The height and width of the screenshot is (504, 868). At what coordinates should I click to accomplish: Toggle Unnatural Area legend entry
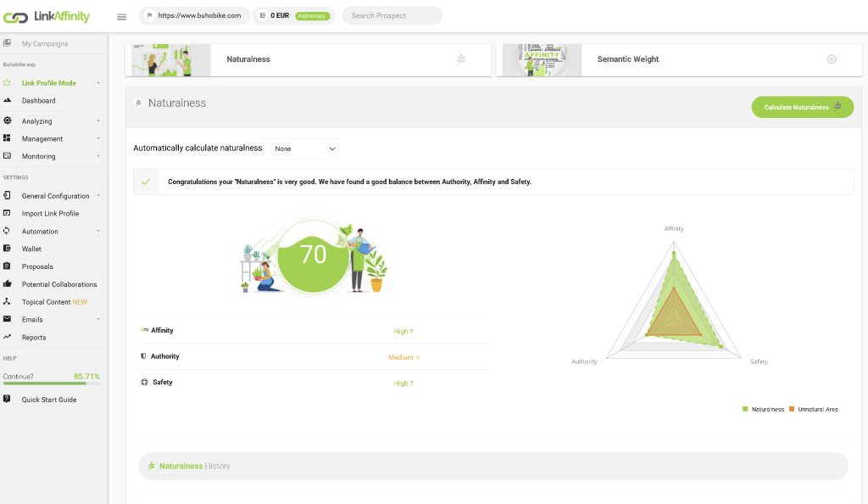(x=813, y=409)
